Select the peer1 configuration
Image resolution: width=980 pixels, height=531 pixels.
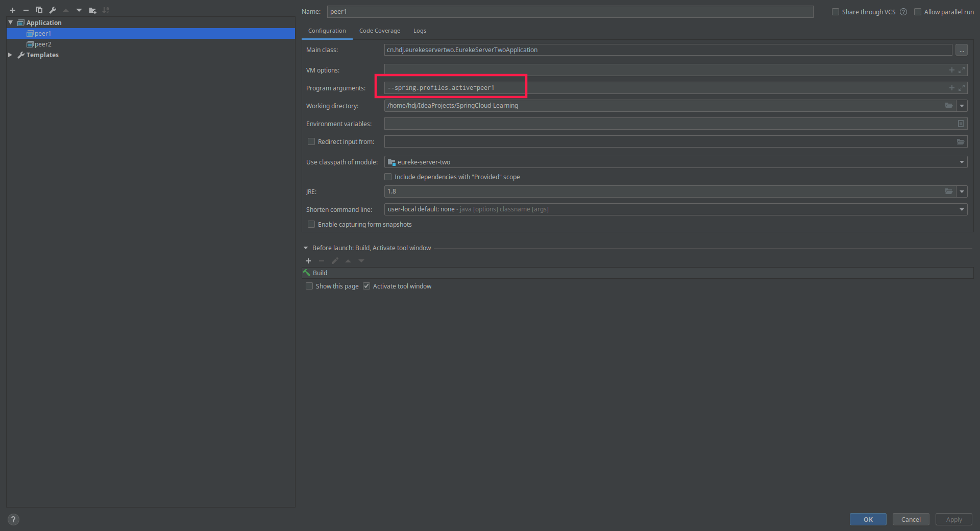pos(151,33)
